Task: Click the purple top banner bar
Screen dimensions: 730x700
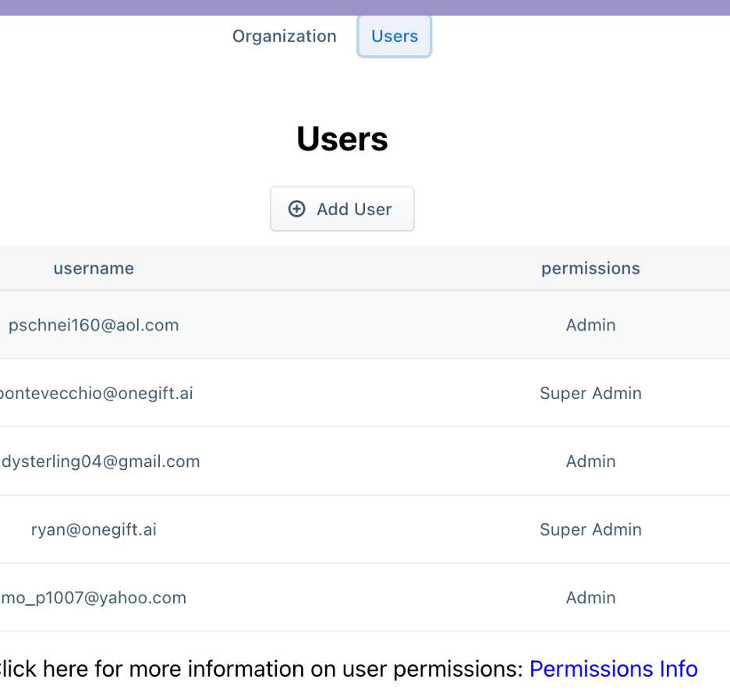Action: pyautogui.click(x=365, y=8)
